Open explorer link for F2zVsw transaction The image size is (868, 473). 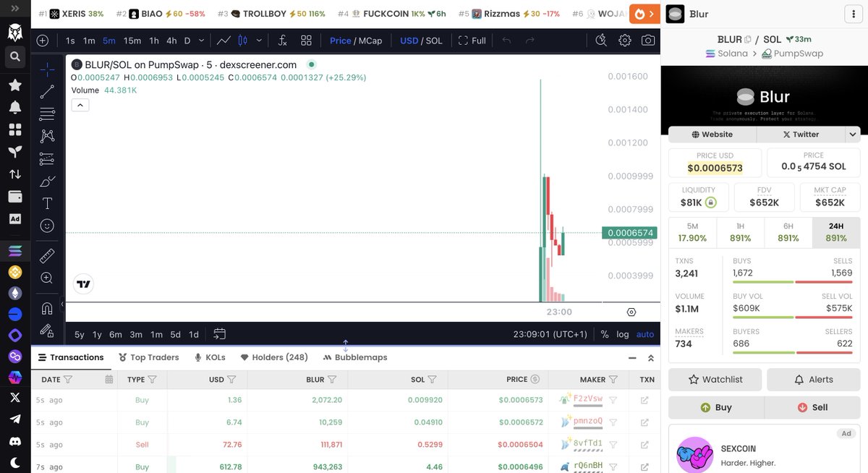[x=644, y=399]
